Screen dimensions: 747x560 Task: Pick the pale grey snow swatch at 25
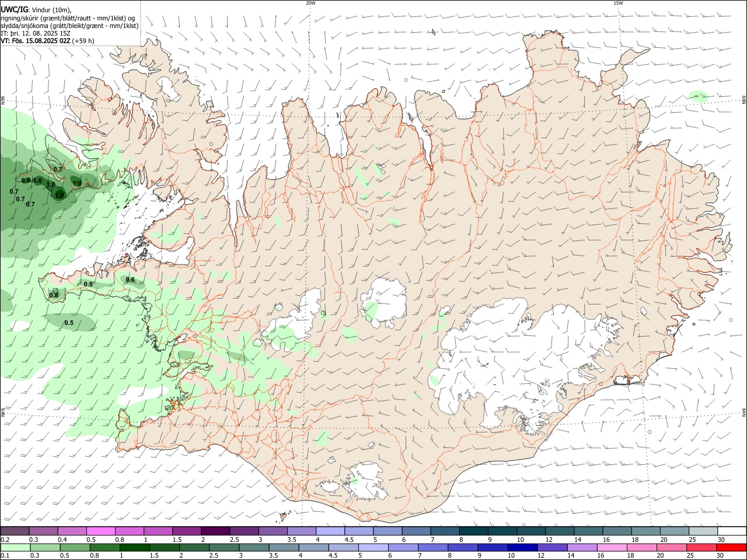[x=703, y=531]
